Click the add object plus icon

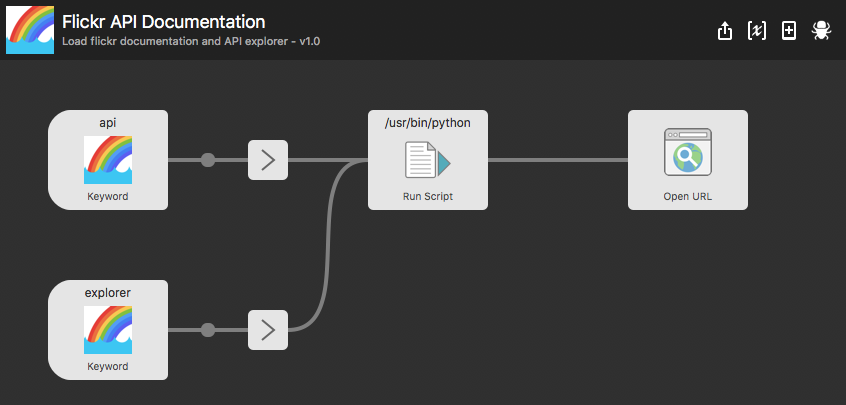pos(789,31)
